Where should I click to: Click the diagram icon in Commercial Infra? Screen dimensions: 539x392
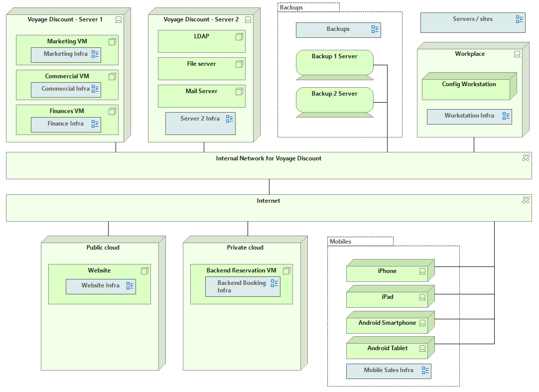[x=95, y=89]
